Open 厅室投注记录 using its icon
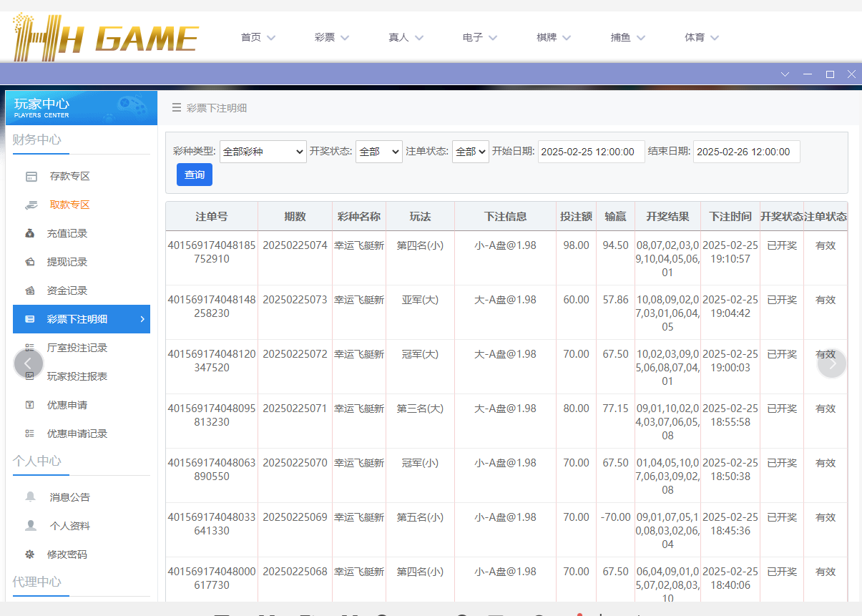Image resolution: width=862 pixels, height=616 pixels. pyautogui.click(x=31, y=348)
